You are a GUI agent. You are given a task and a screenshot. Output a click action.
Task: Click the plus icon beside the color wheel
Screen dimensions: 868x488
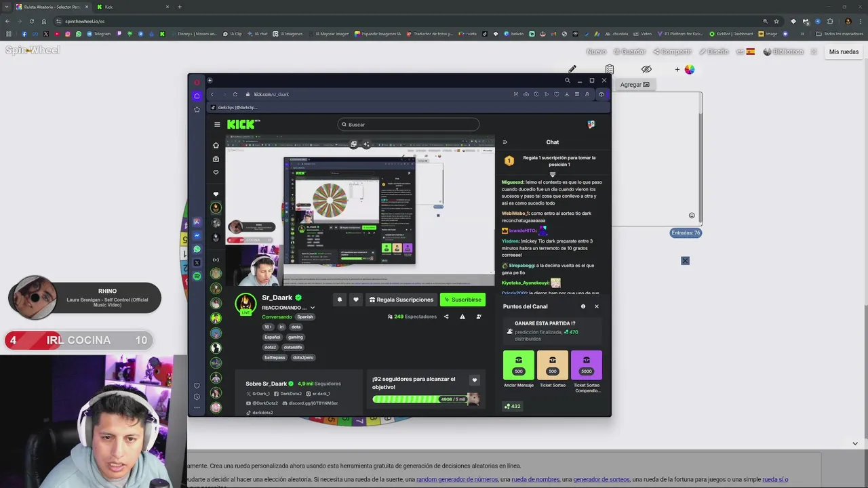677,69
